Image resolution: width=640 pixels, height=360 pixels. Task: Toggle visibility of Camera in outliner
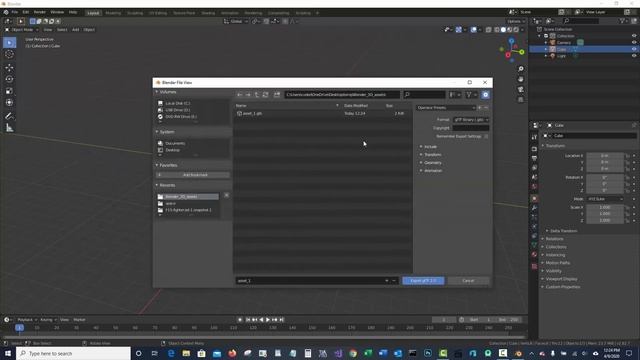point(634,42)
